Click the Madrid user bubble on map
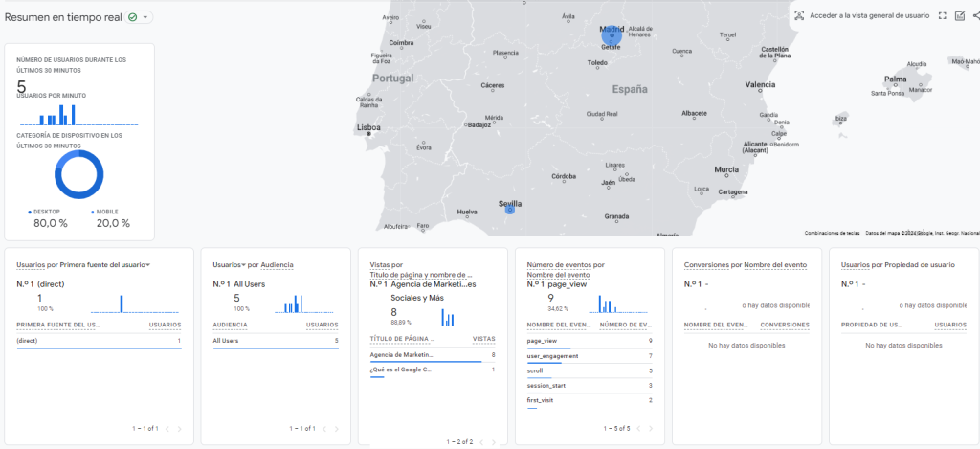 pos(612,34)
